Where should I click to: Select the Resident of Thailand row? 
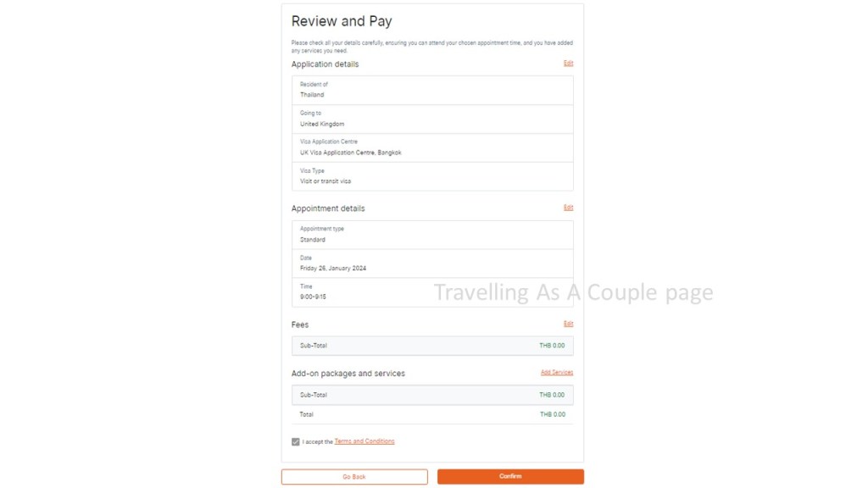click(x=432, y=90)
